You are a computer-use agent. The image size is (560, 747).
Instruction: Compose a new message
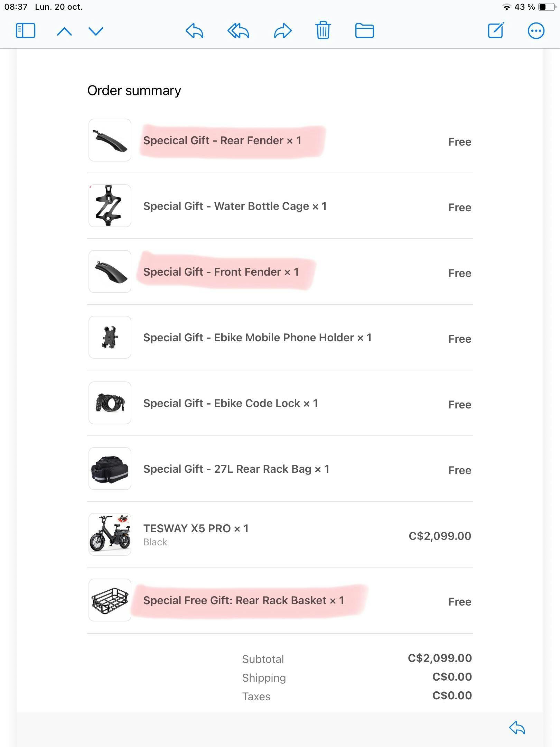tap(496, 30)
